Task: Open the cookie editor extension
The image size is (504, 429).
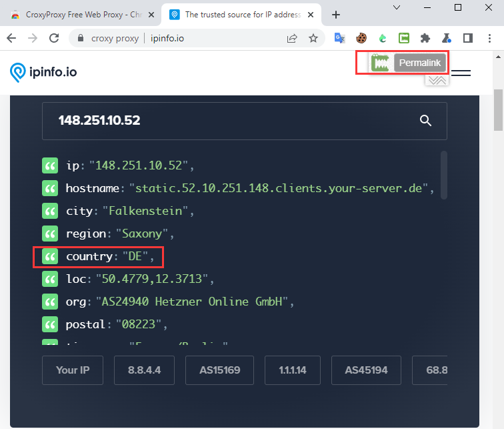Action: click(361, 38)
